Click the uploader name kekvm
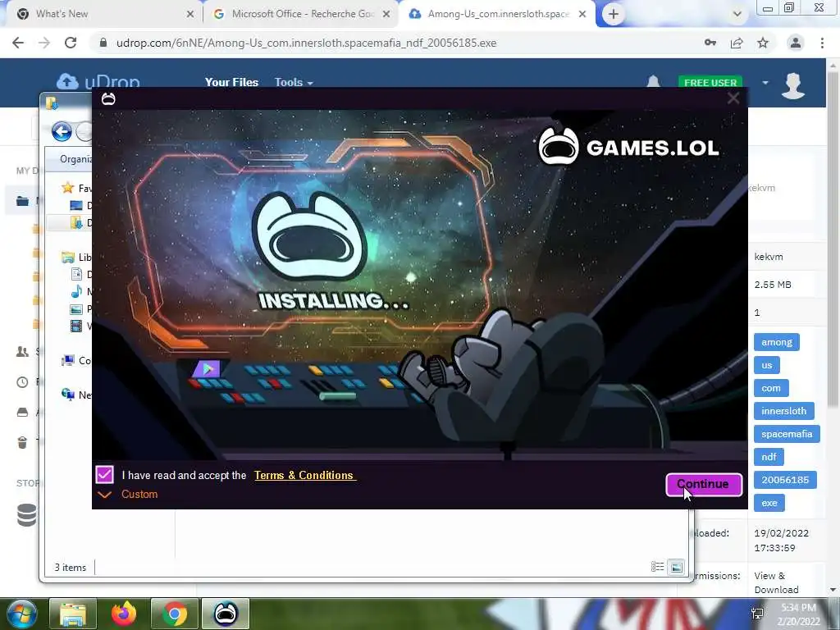Screen dimensions: 840x630 click(768, 257)
